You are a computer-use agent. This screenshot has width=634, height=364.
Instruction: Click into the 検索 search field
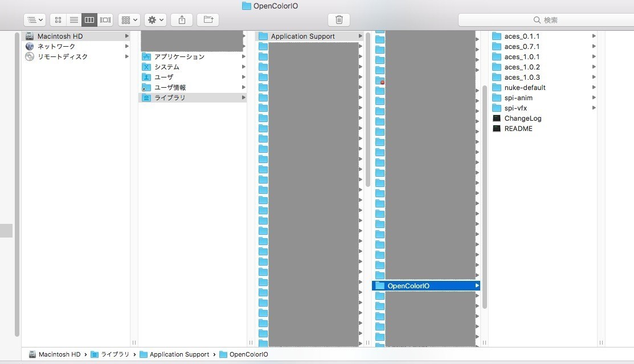tap(546, 20)
